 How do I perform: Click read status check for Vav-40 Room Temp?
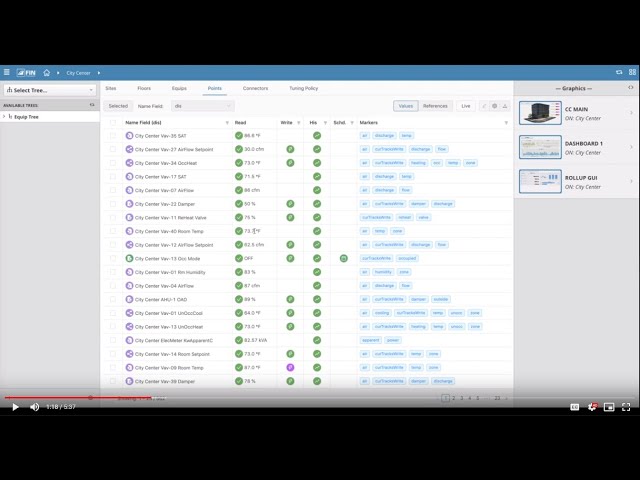[239, 231]
